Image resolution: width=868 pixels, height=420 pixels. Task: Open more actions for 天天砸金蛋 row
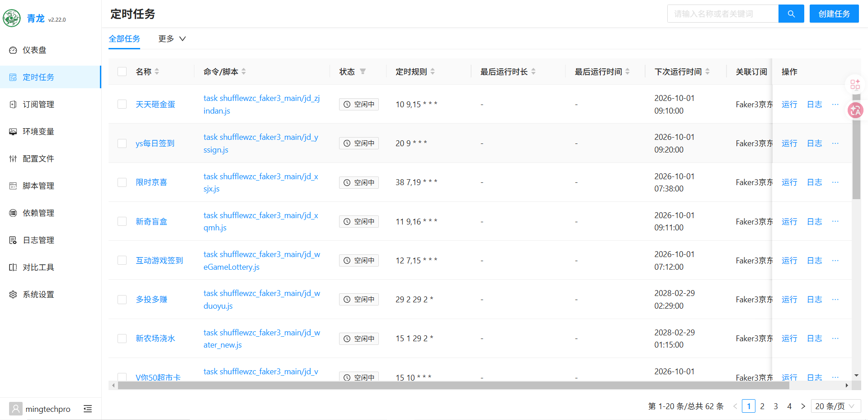pyautogui.click(x=835, y=105)
